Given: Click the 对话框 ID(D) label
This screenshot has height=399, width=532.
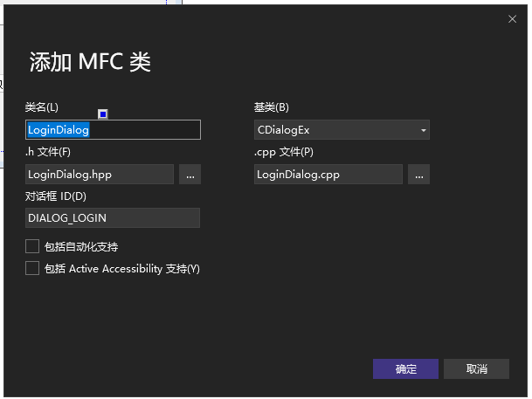Looking at the screenshot, I should (56, 196).
